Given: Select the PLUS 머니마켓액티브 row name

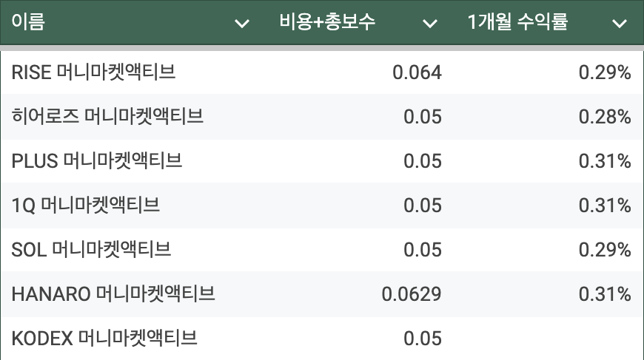Looking at the screenshot, I should 96,160.
